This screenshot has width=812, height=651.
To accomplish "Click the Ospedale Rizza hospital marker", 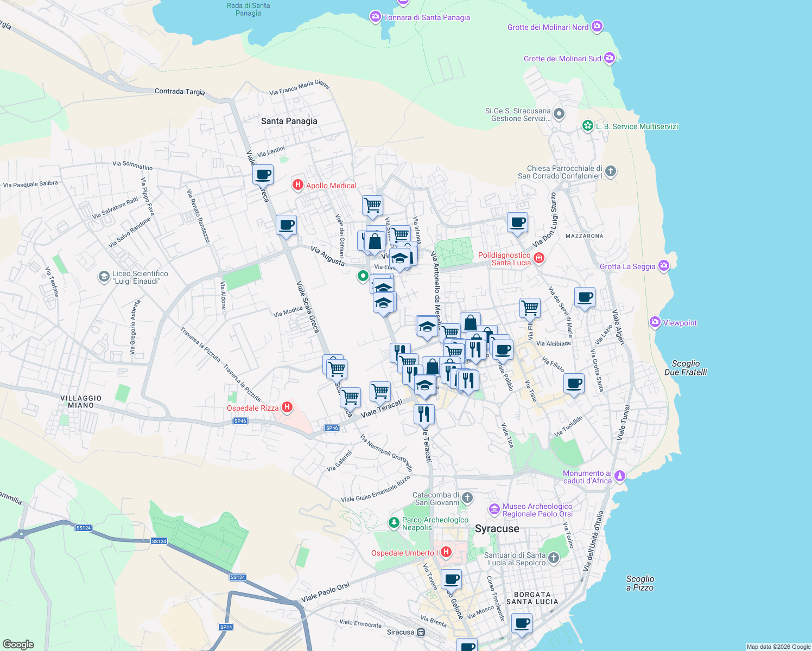I will (287, 407).
